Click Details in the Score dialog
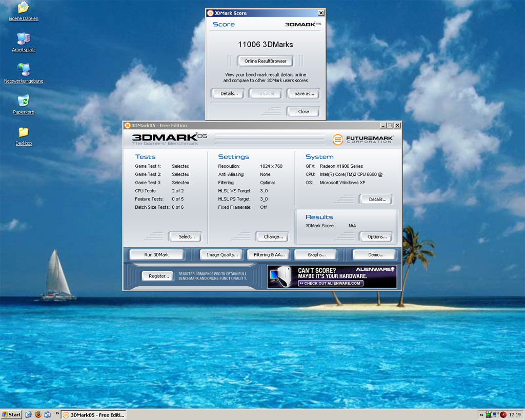 (229, 93)
